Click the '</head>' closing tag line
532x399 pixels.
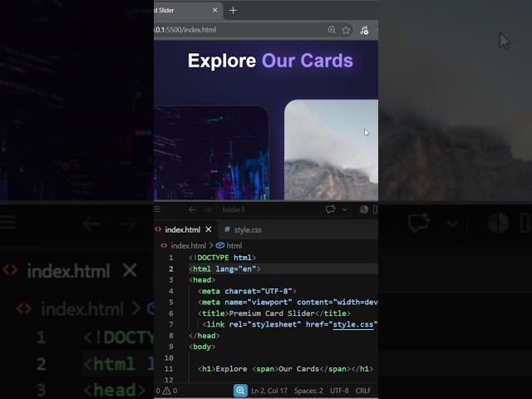204,336
